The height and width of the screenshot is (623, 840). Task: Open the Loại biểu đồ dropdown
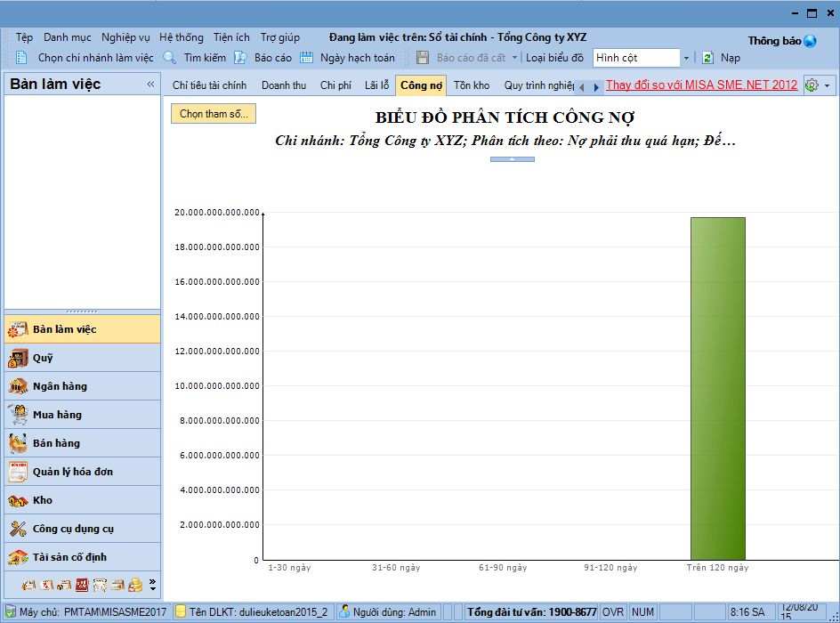tap(686, 58)
